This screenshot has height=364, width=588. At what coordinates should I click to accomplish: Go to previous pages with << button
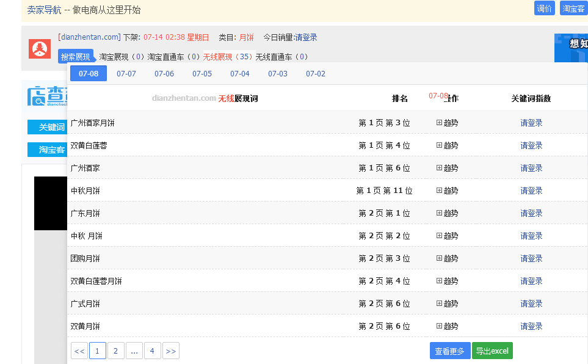click(79, 351)
